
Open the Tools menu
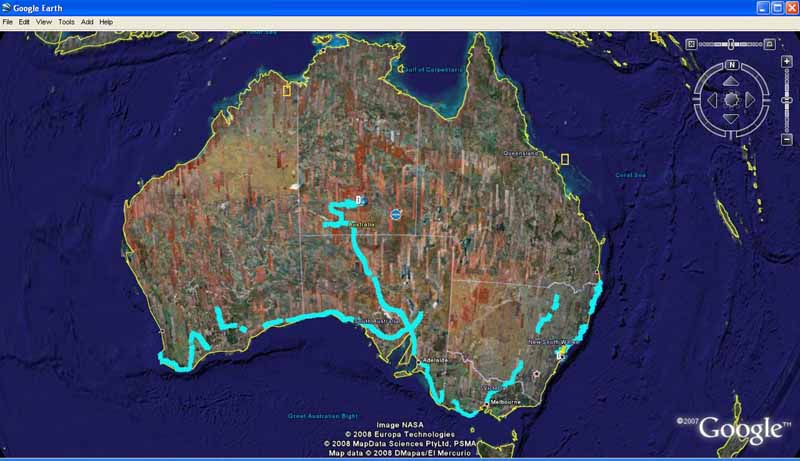[x=66, y=21]
